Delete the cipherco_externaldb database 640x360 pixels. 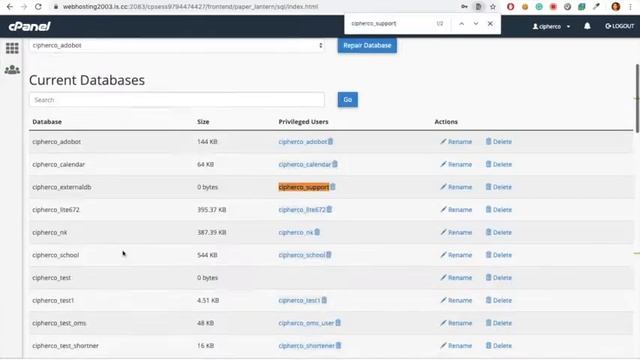pos(498,187)
